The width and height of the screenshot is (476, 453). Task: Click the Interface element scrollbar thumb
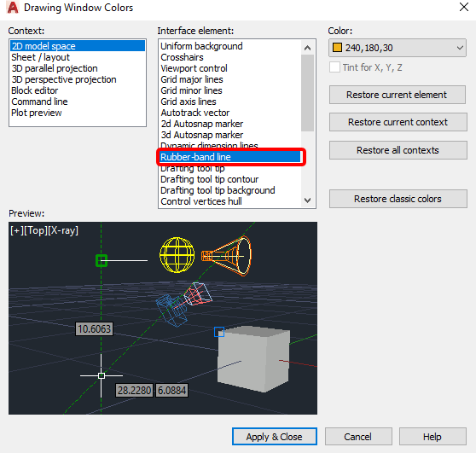[307, 93]
